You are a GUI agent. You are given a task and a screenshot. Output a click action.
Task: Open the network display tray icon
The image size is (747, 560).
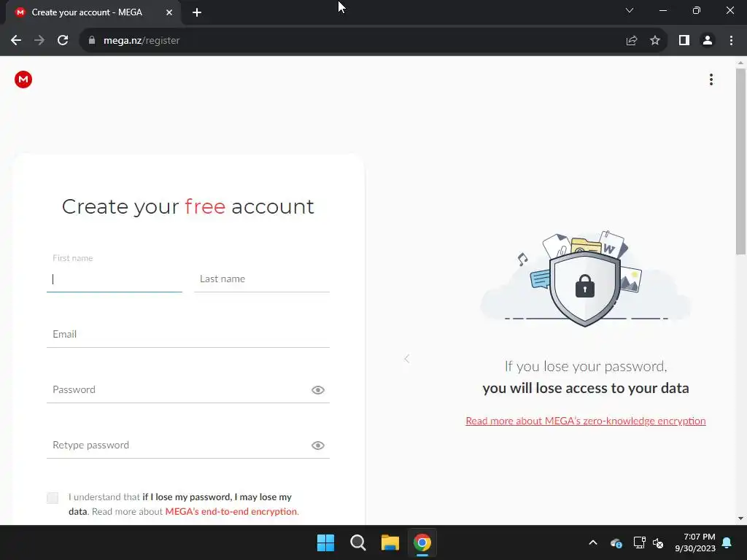639,542
